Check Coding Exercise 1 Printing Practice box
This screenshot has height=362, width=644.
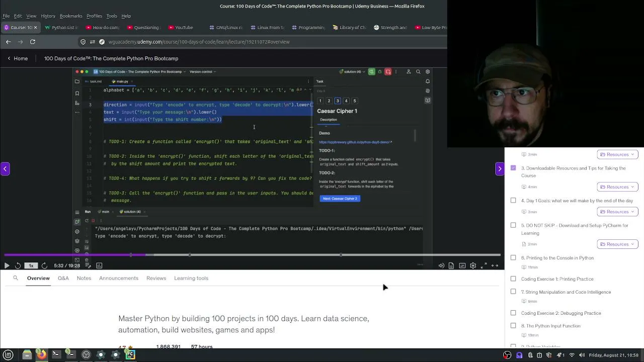pos(513,279)
